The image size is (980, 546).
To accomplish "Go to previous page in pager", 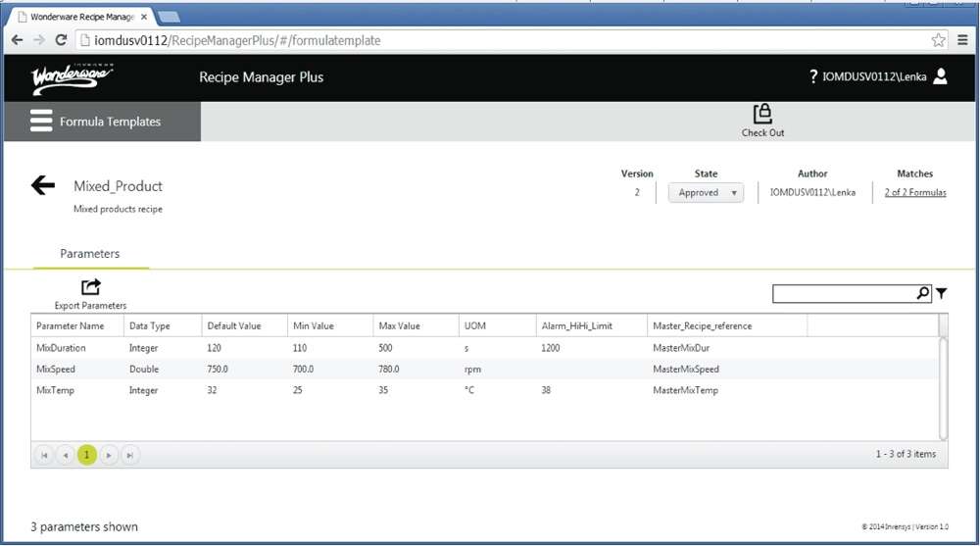I will pyautogui.click(x=65, y=455).
